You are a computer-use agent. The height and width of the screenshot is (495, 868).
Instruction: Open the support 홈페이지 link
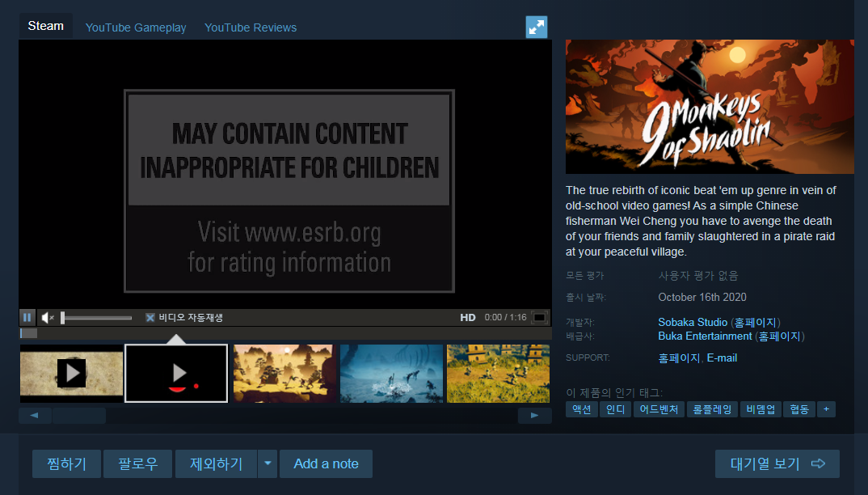679,358
